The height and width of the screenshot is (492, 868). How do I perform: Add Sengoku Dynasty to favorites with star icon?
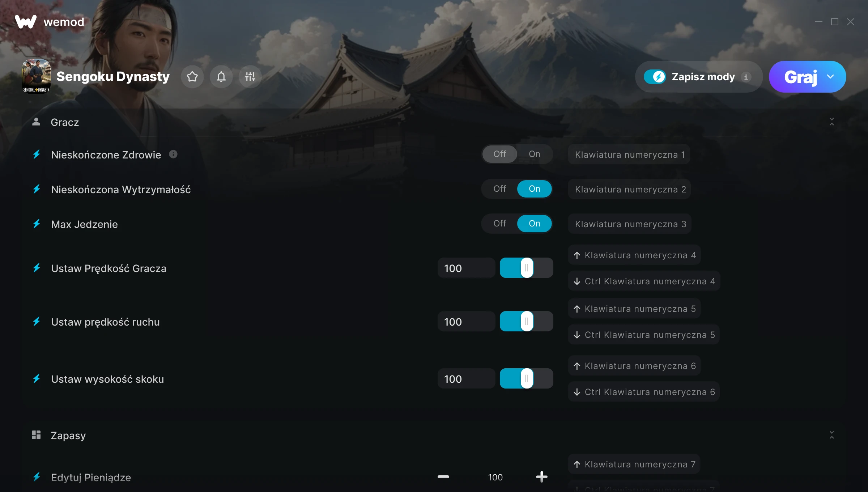click(x=192, y=77)
